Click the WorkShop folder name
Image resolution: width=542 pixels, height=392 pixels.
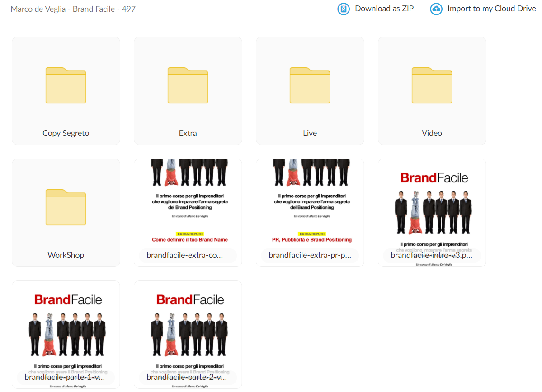pos(66,255)
